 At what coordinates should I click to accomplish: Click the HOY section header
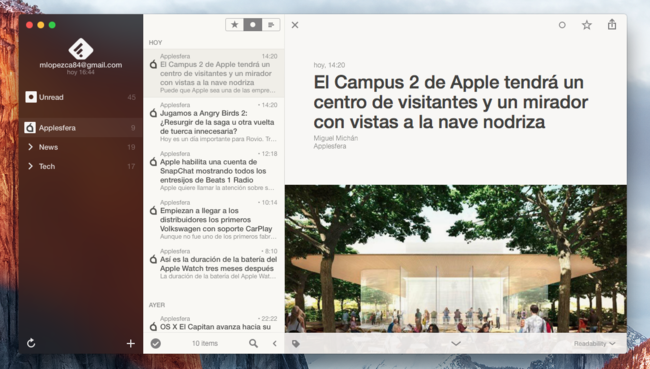click(155, 42)
